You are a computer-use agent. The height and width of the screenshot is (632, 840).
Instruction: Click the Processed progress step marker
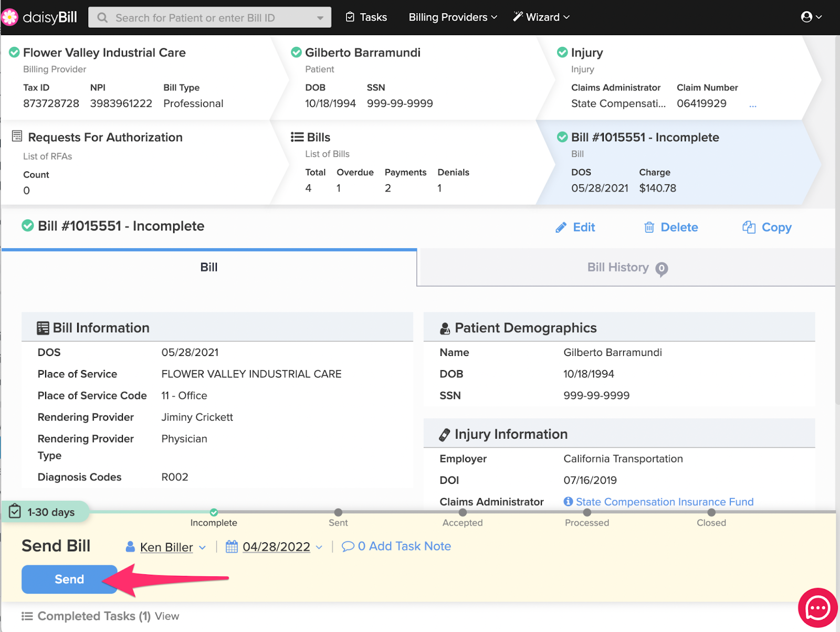(x=587, y=512)
